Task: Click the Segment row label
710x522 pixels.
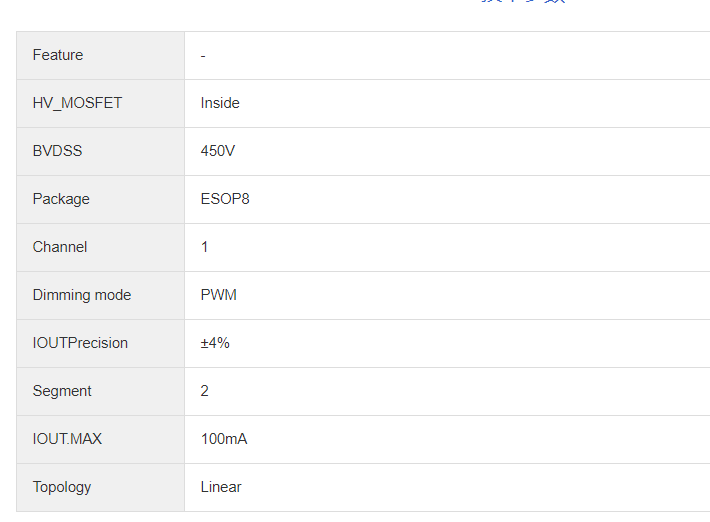Action: click(x=62, y=391)
